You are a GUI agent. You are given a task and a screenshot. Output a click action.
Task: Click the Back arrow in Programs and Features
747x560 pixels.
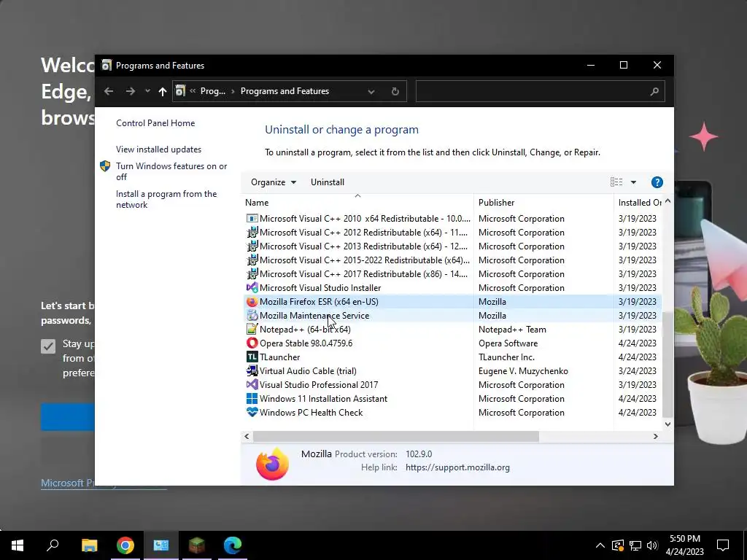[x=109, y=91]
